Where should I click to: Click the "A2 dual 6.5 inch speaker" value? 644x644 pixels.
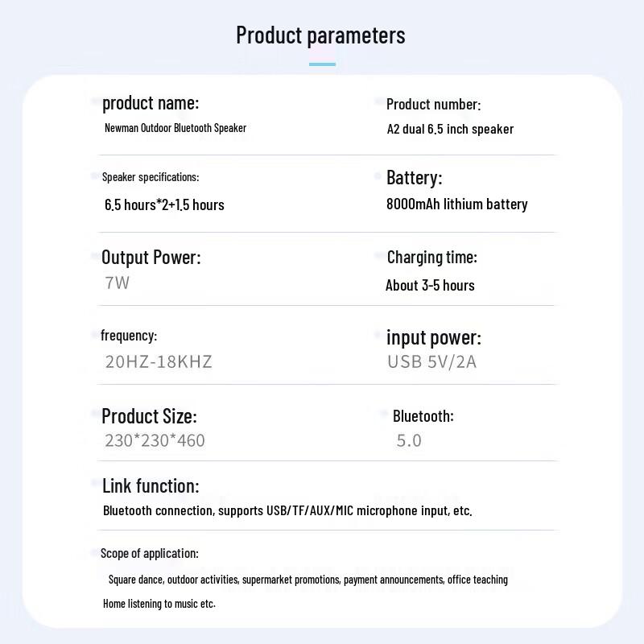[450, 129]
